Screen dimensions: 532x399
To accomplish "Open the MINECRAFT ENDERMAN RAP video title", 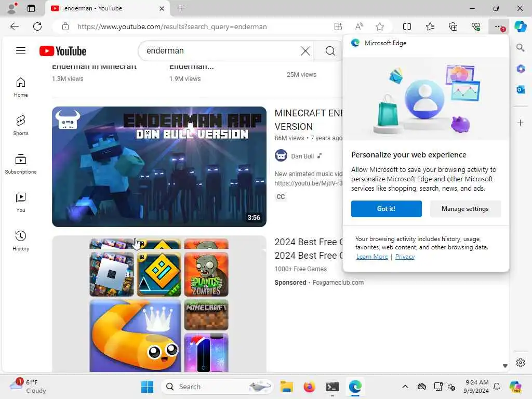I will coord(309,120).
